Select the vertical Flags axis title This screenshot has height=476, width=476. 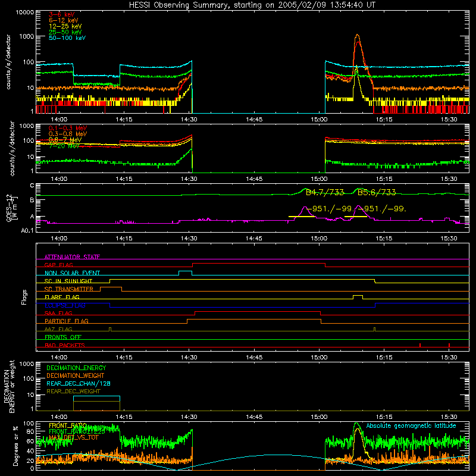24,297
